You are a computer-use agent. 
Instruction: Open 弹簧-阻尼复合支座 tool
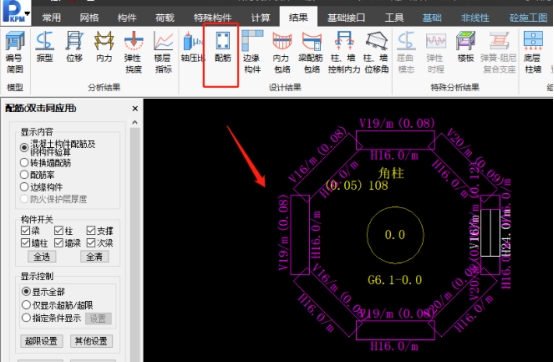498,52
